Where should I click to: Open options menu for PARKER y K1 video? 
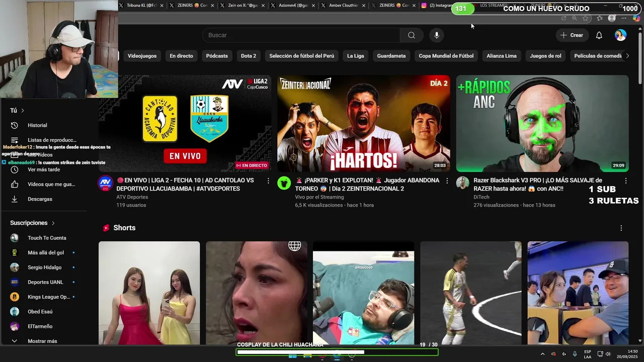pos(447,180)
